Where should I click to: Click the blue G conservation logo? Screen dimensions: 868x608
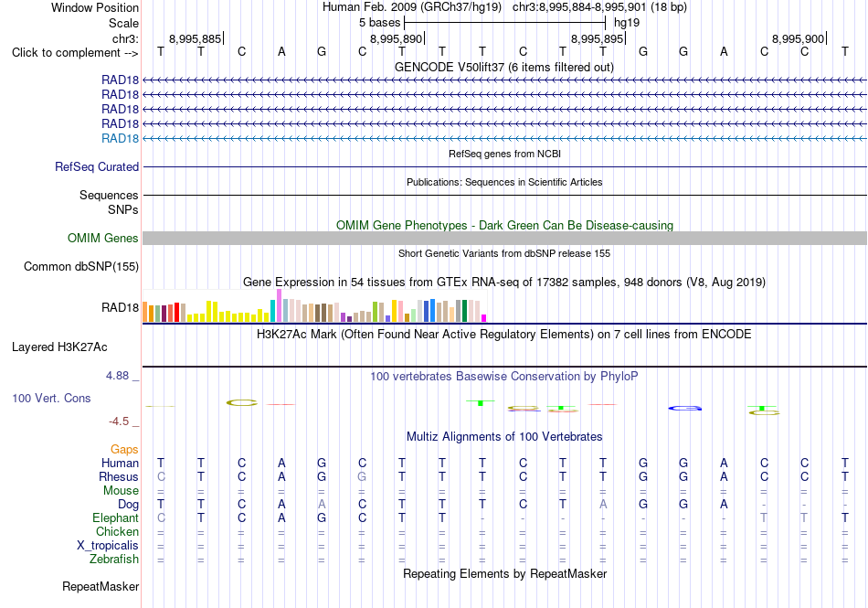point(684,408)
